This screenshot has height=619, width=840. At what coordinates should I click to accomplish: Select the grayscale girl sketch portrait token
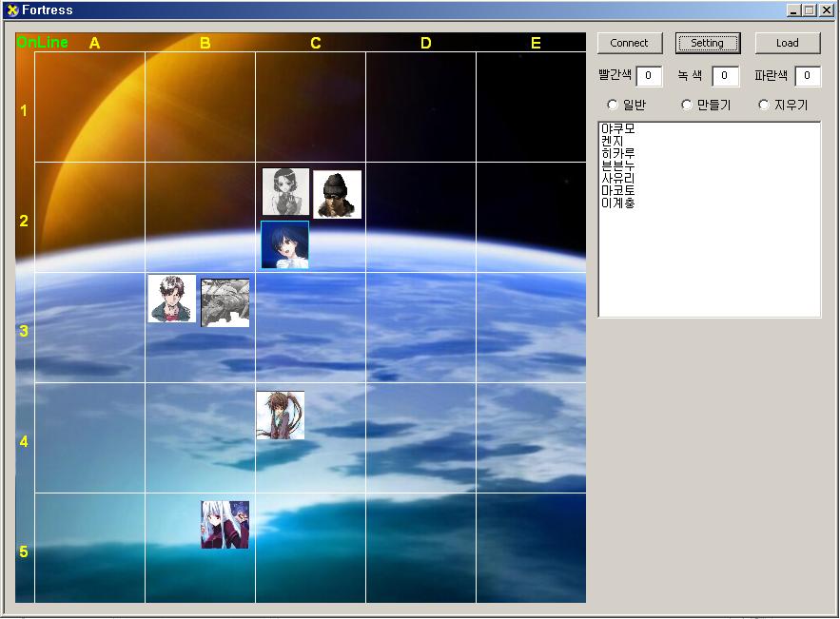[285, 192]
